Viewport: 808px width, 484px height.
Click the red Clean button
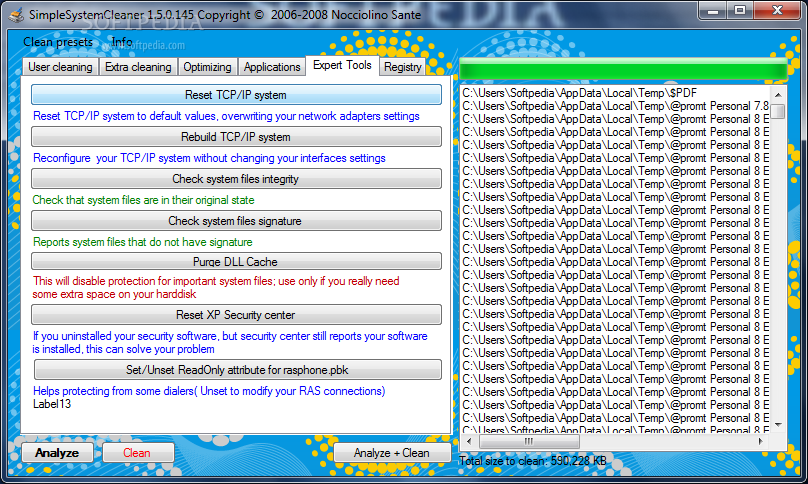point(138,453)
